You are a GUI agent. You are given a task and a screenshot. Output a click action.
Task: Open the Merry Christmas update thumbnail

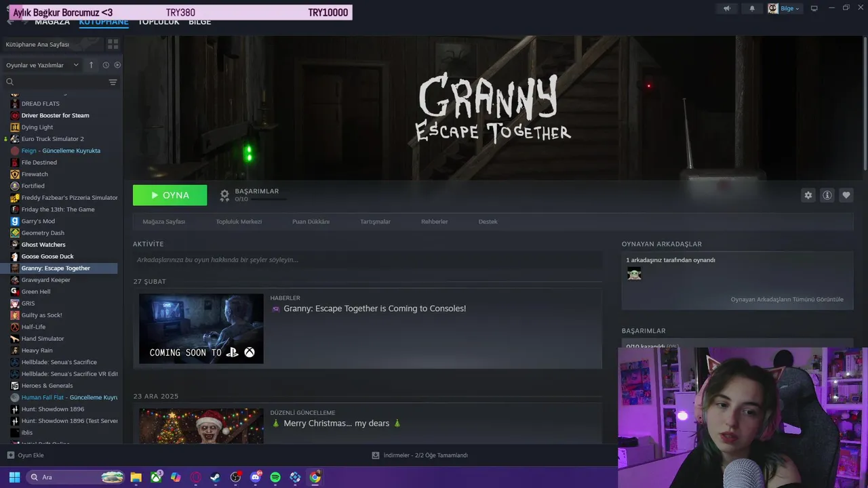201,426
